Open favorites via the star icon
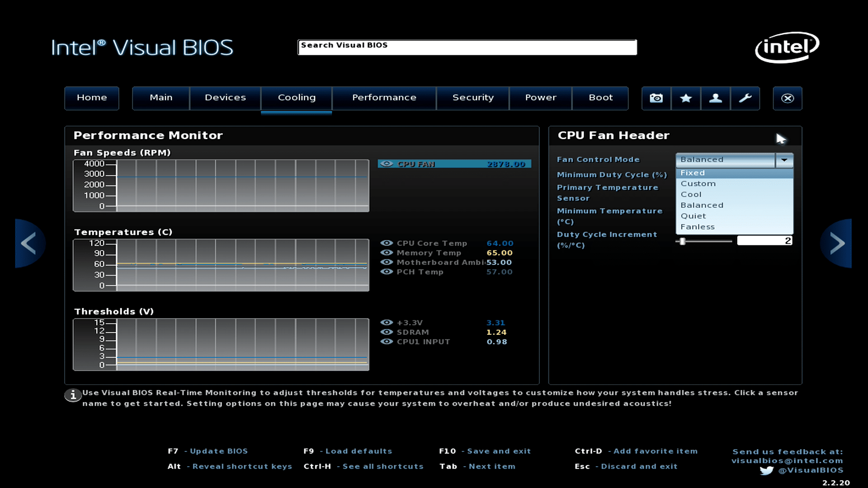Screen dimensions: 868x488 pos(686,98)
